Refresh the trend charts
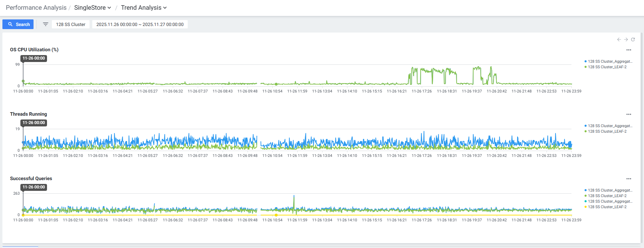 (x=633, y=39)
